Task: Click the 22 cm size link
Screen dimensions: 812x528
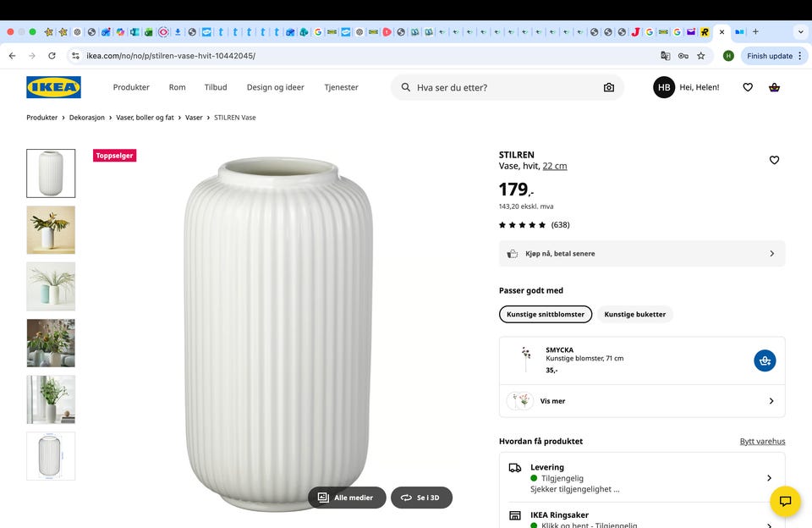Action: tap(555, 166)
